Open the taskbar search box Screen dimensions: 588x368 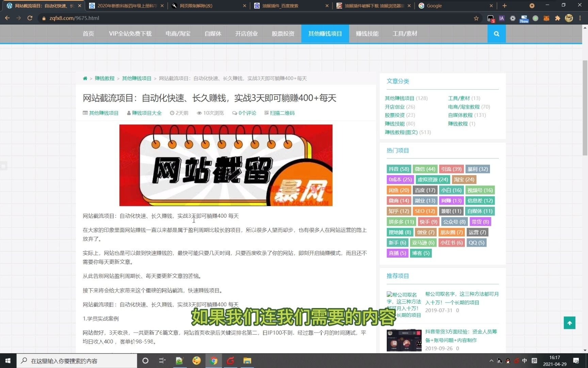tap(77, 361)
